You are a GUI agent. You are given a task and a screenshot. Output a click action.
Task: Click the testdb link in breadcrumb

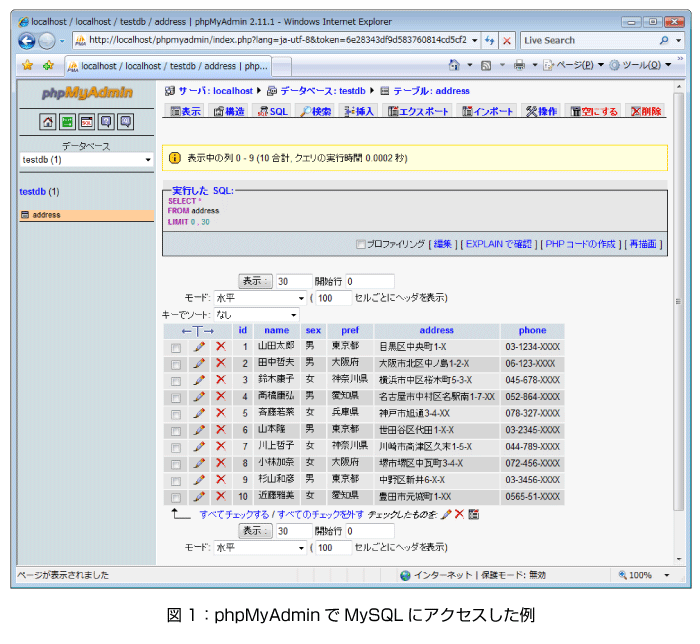tap(352, 91)
